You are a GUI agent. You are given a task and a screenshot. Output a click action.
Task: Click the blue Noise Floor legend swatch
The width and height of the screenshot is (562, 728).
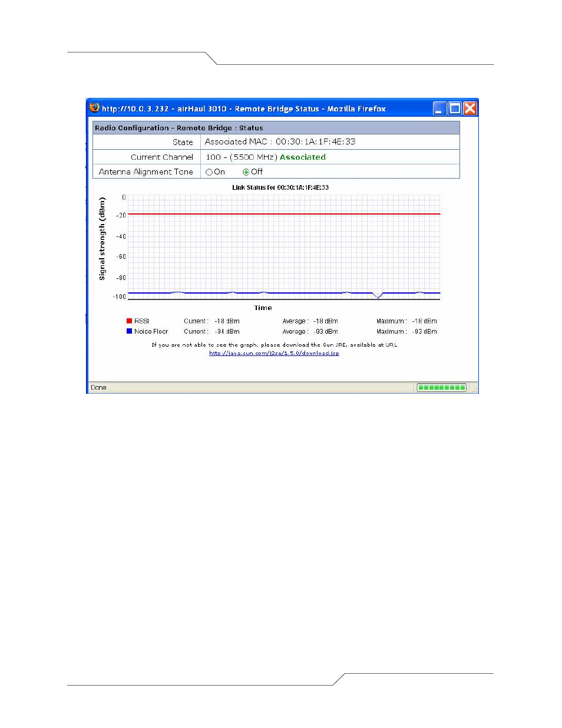click(x=129, y=331)
